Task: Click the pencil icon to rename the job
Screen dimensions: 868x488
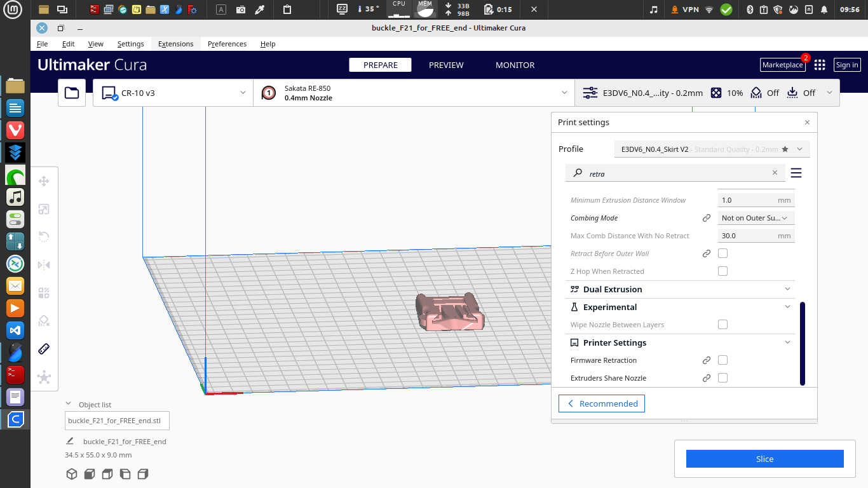Action: coord(70,441)
